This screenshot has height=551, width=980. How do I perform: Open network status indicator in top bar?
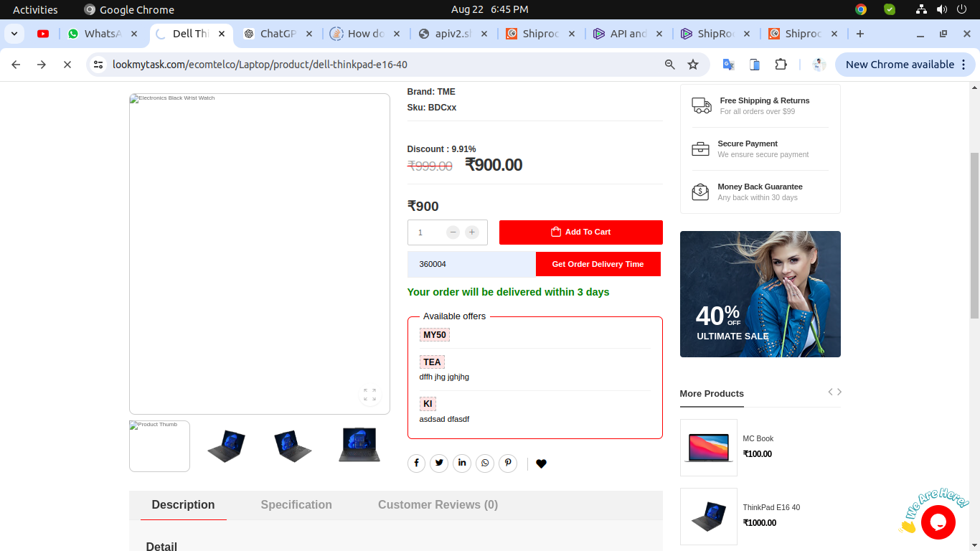click(922, 9)
